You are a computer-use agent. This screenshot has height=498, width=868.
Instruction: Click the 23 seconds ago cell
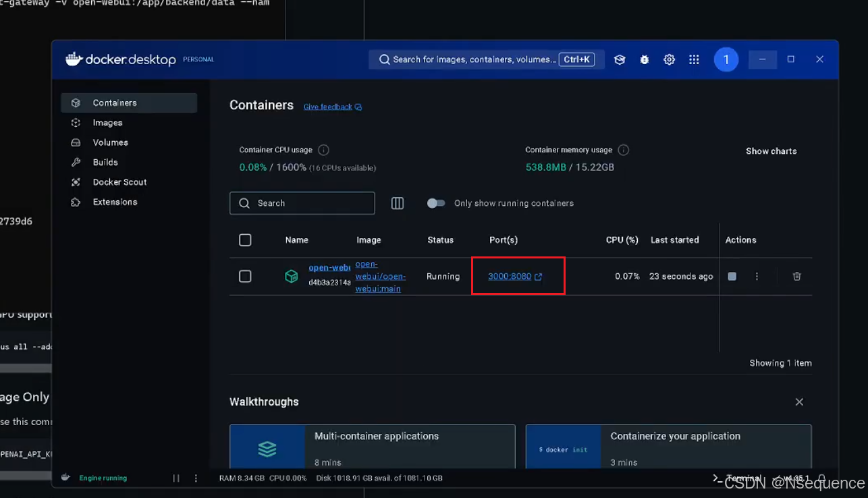tap(681, 277)
